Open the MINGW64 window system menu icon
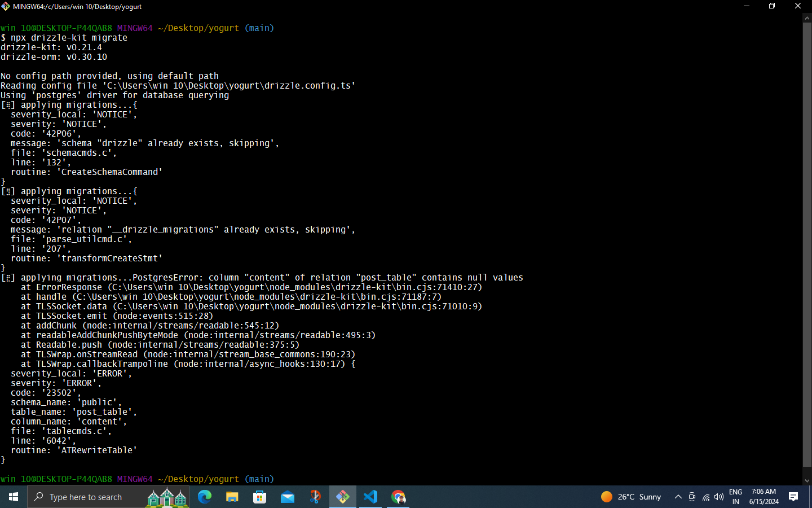The height and width of the screenshot is (508, 812). click(6, 6)
